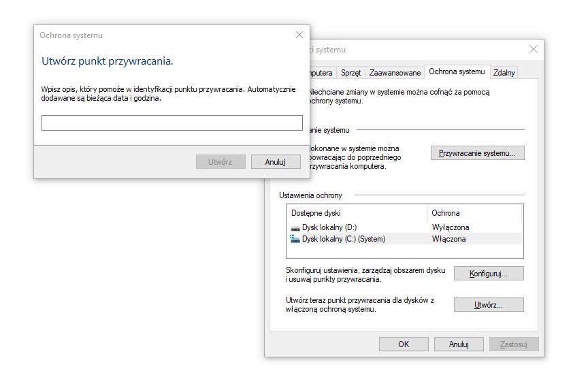Open Konfiguruj... protection settings
588x373 pixels.
[489, 274]
